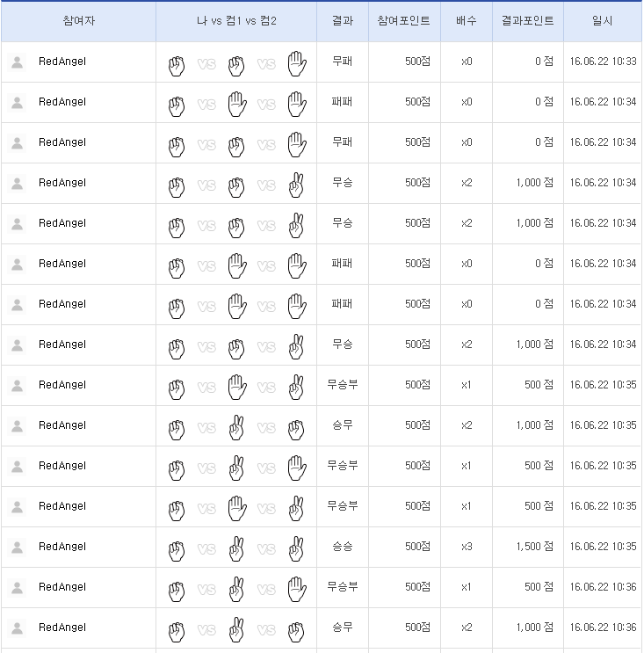Click 컴2's rock hand in the 10:36 승무 row
The width and height of the screenshot is (644, 653).
296,628
